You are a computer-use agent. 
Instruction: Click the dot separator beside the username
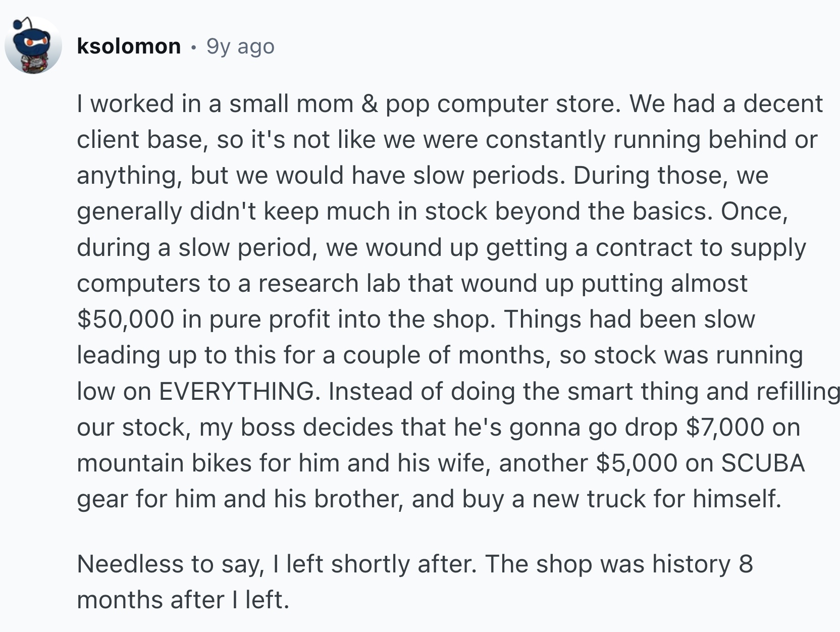(x=193, y=47)
